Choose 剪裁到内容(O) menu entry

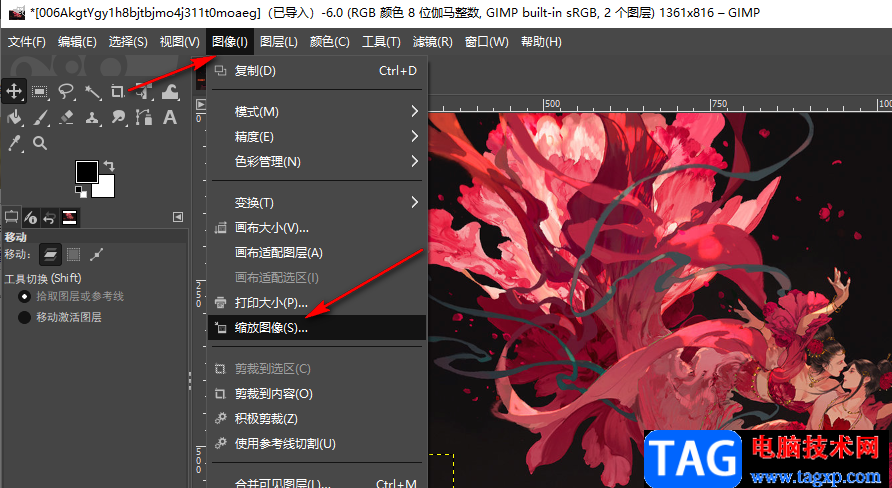(x=317, y=394)
